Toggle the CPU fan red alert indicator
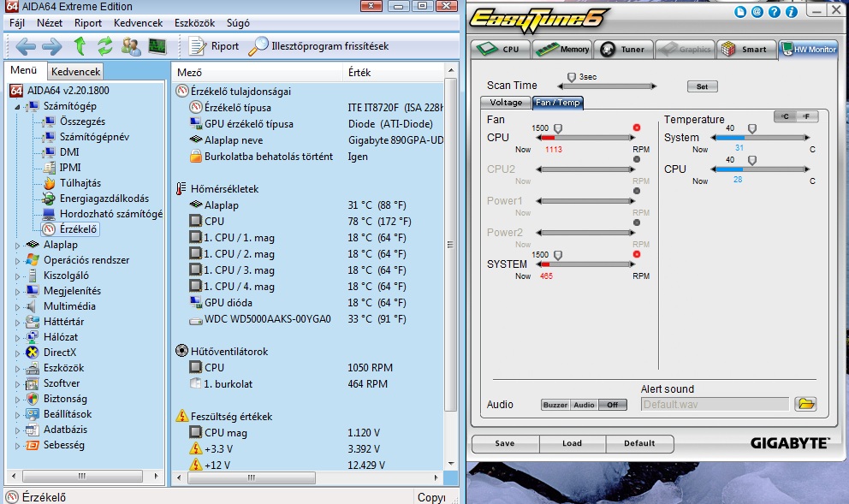This screenshot has height=504, width=849. (x=637, y=127)
